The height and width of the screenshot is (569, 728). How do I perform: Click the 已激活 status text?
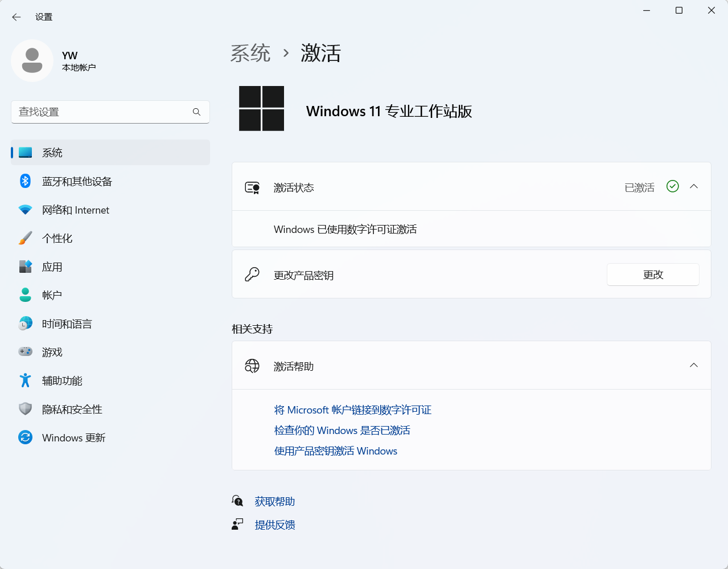click(640, 187)
